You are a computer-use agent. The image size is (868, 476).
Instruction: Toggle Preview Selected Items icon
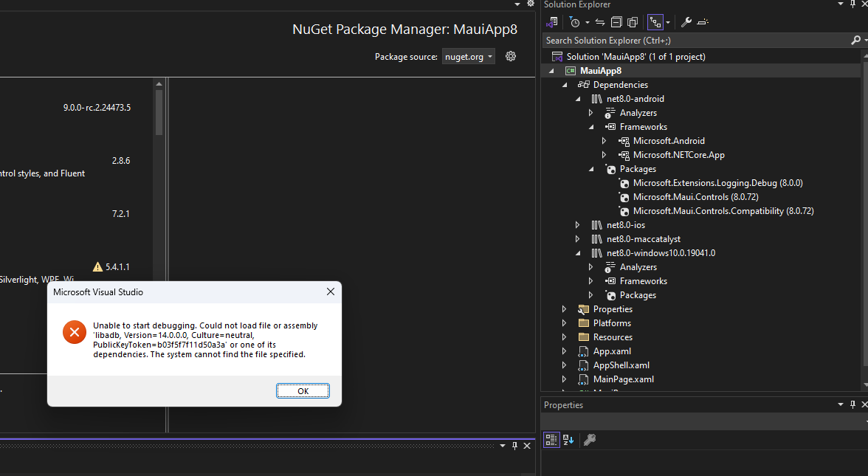703,22
